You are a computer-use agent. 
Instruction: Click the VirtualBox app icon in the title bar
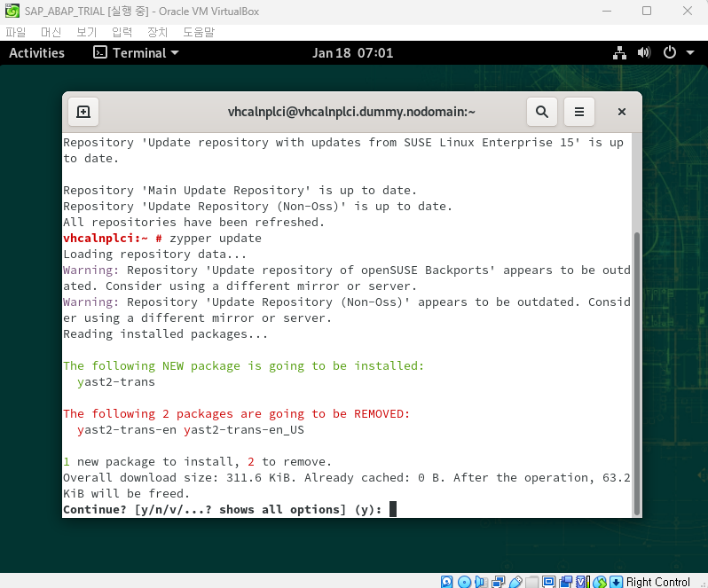click(x=12, y=11)
